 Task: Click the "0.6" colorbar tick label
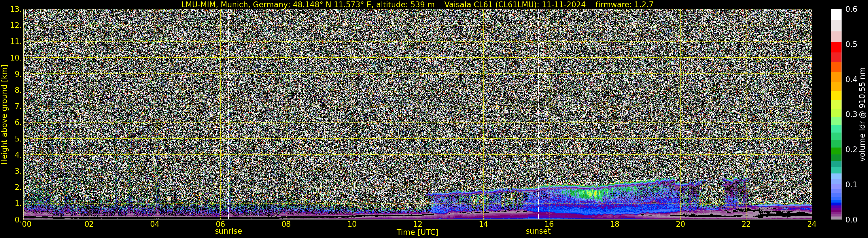(852, 10)
